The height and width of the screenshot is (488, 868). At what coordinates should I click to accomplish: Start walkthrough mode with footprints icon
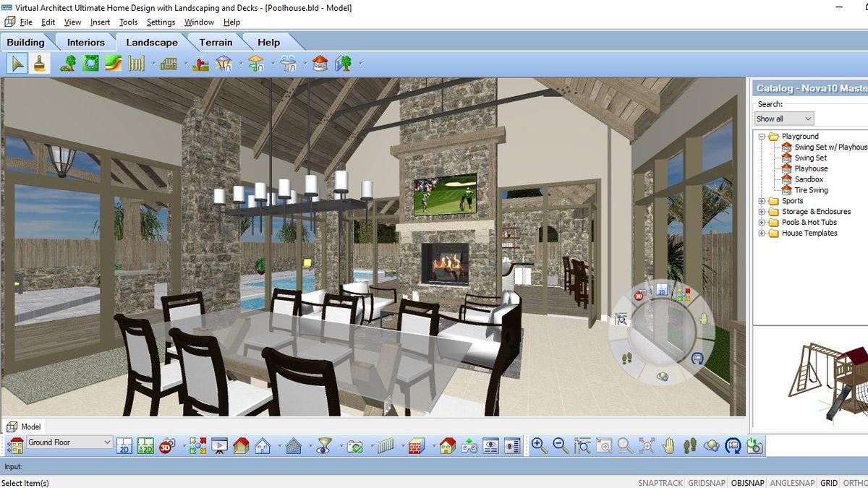pyautogui.click(x=690, y=446)
